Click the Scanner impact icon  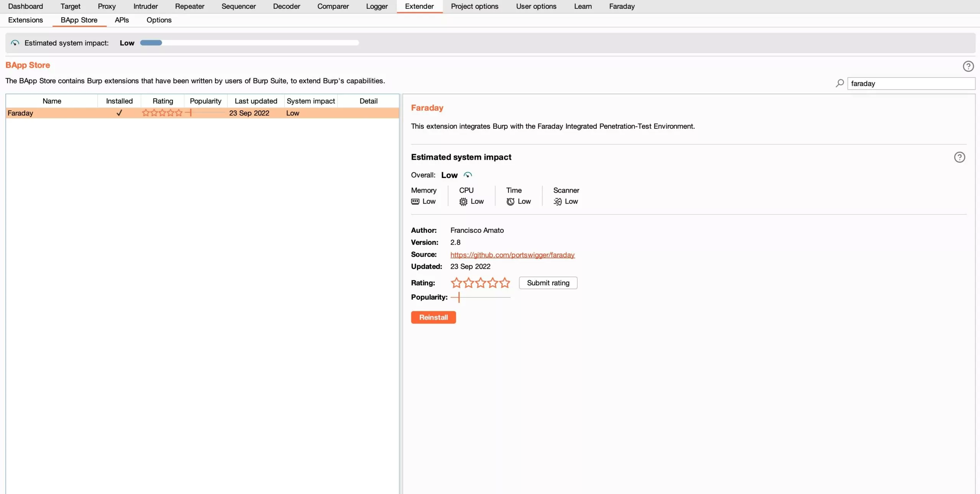tap(557, 201)
